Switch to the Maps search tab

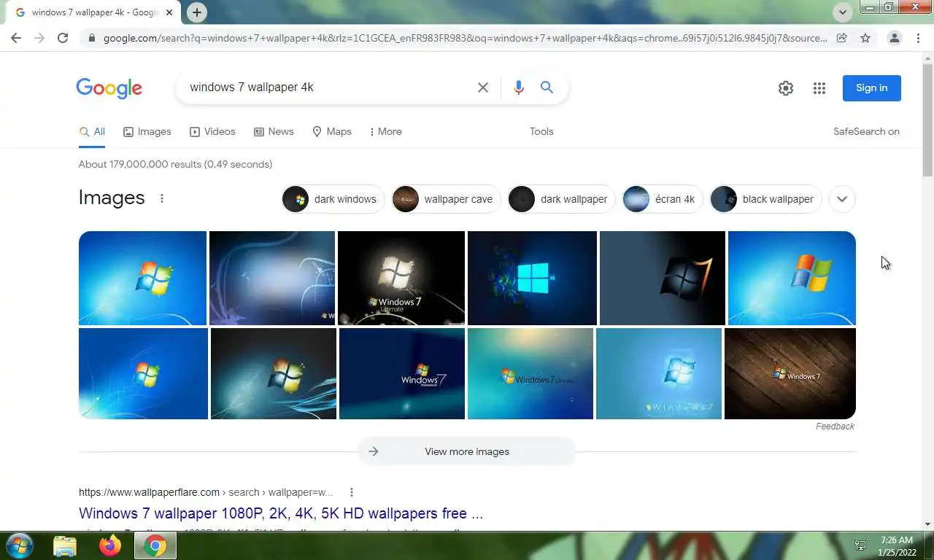332,132
